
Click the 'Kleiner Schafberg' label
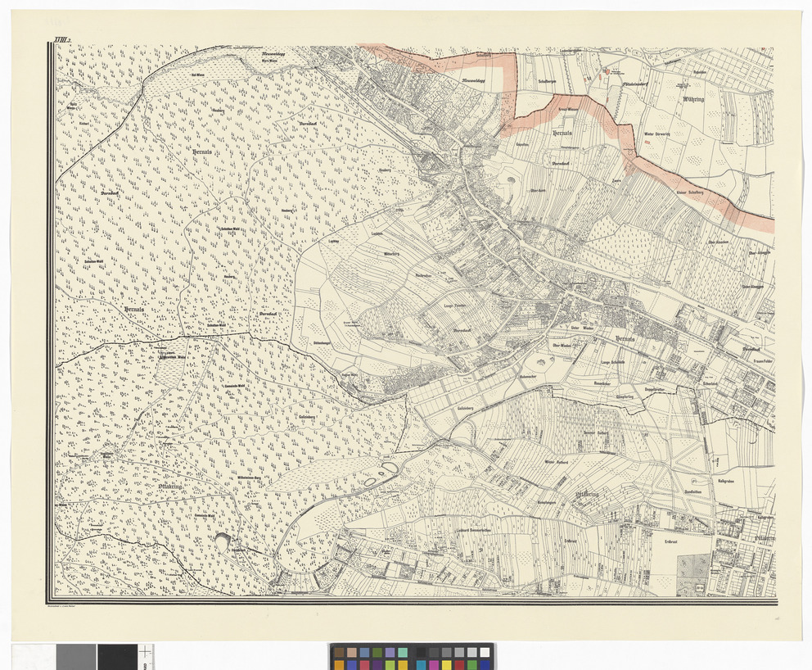pyautogui.click(x=690, y=192)
